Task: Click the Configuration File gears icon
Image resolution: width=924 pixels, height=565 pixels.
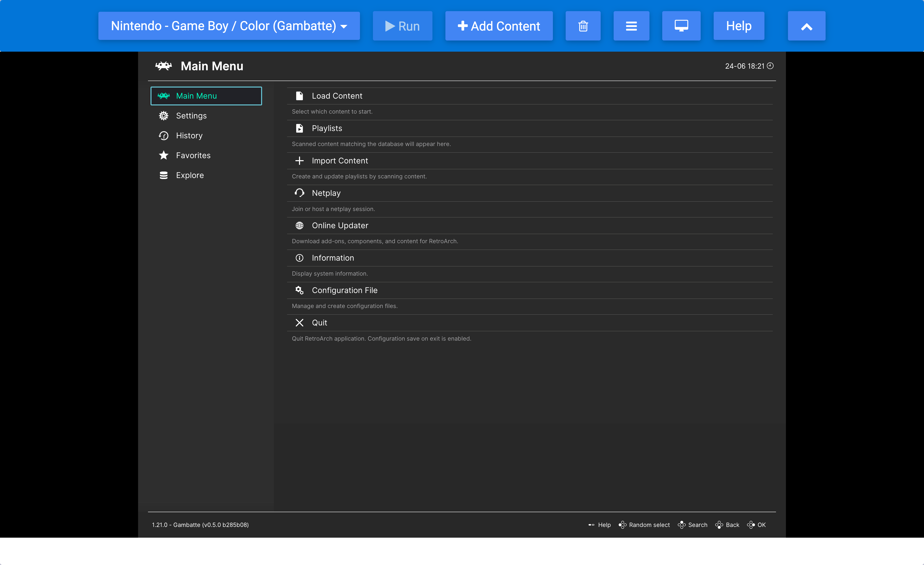Action: point(299,290)
